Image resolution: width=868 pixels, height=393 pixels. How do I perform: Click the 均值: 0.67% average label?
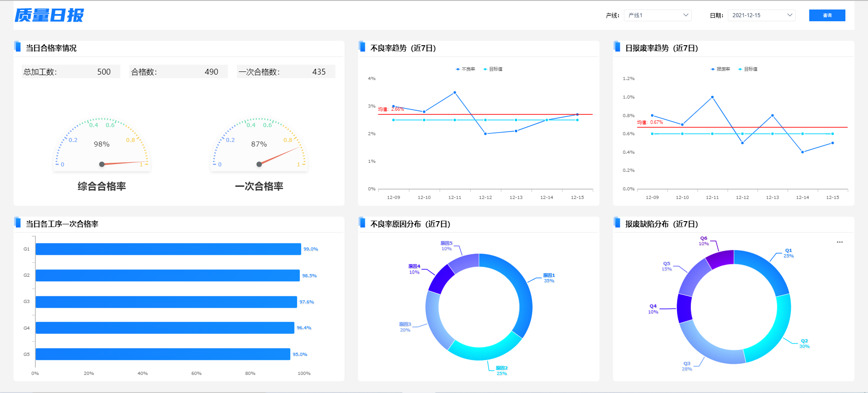650,123
